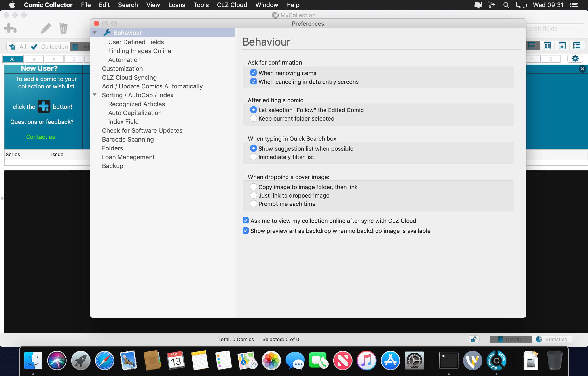Uncheck When removing items confirmation
This screenshot has height=376, width=588.
253,73
